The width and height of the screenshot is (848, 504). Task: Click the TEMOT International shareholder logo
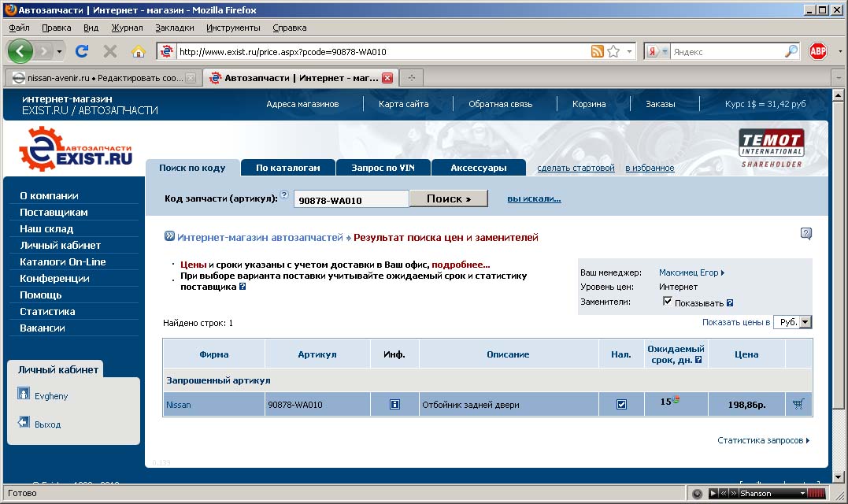click(x=771, y=149)
